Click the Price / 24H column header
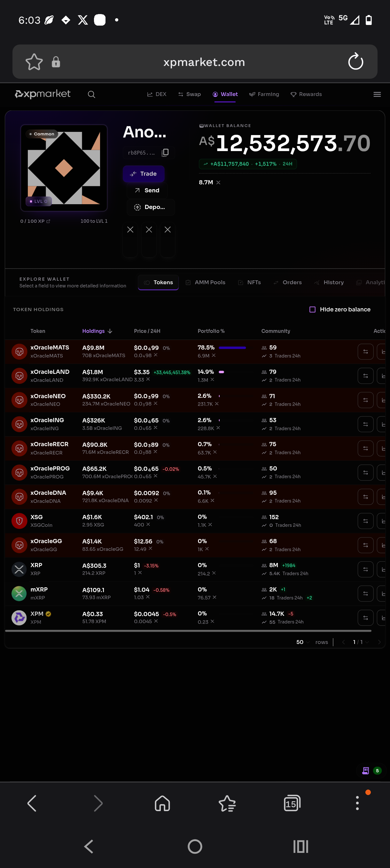390x868 pixels. pyautogui.click(x=147, y=331)
